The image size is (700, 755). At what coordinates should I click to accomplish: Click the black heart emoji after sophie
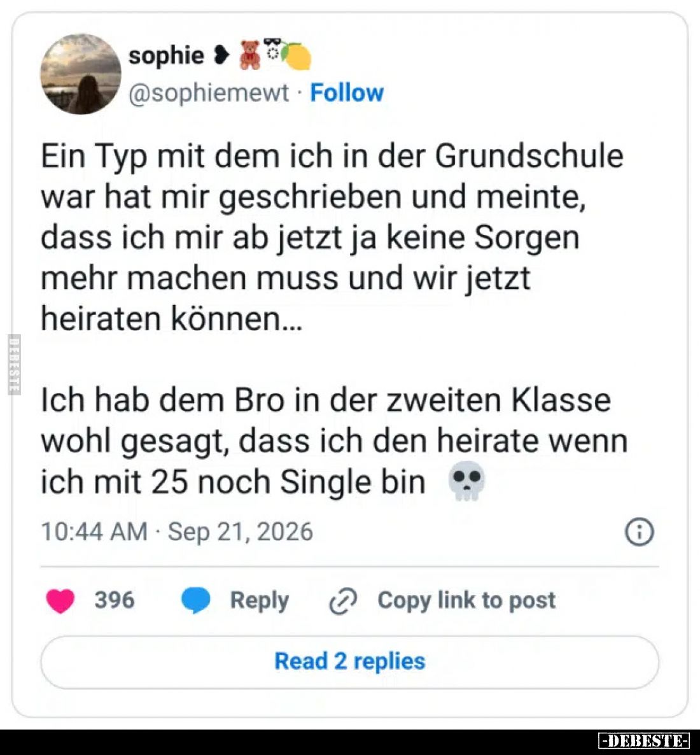pyautogui.click(x=220, y=56)
